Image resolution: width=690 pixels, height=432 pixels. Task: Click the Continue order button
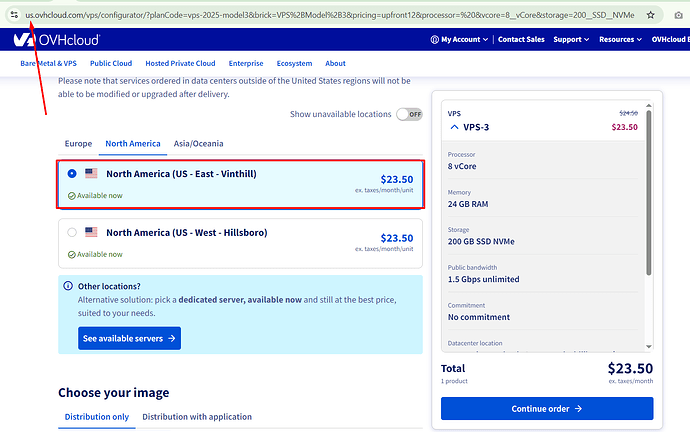(547, 409)
